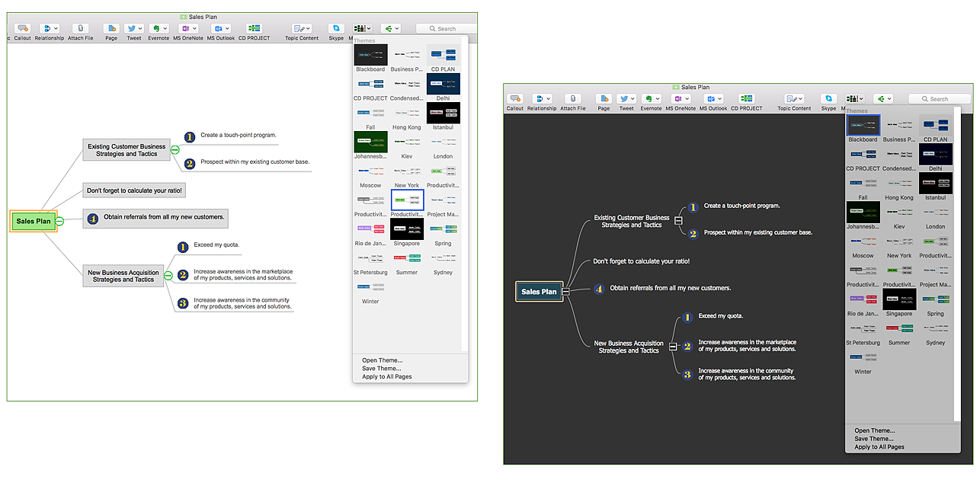Open green share dropdown in left window
The width and height of the screenshot is (980, 483).
(x=391, y=29)
